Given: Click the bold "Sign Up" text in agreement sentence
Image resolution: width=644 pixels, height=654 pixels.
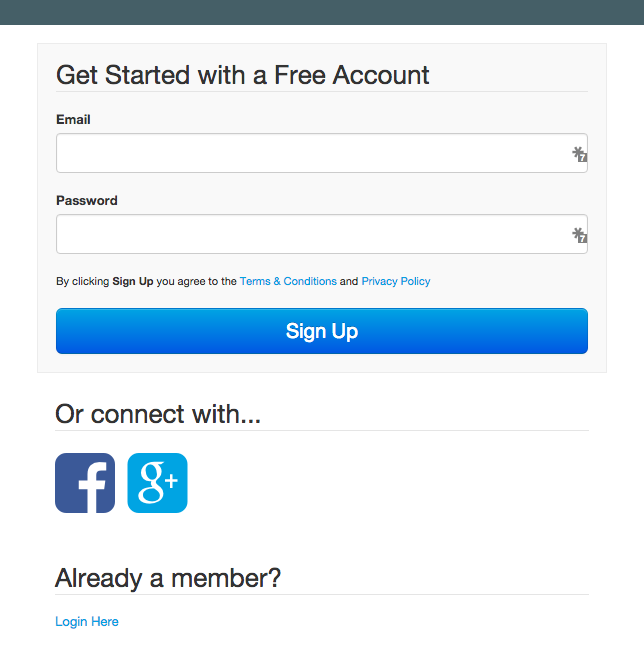Looking at the screenshot, I should [133, 282].
